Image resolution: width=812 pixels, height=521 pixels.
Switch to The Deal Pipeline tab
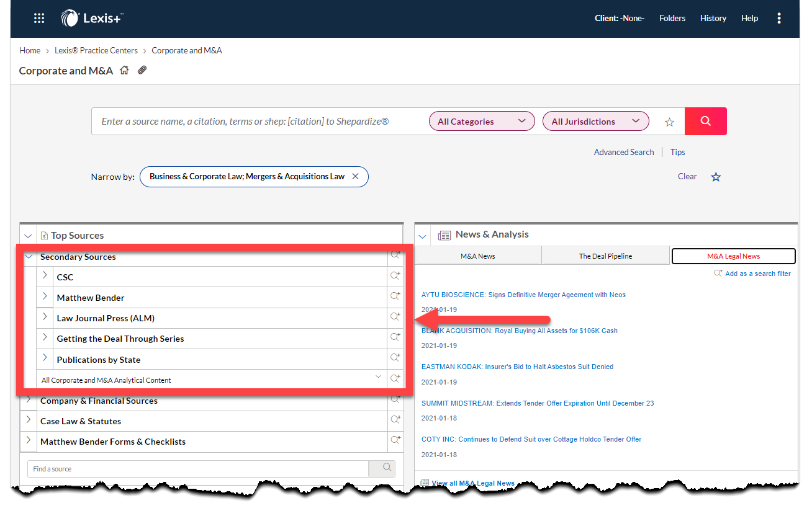point(606,256)
